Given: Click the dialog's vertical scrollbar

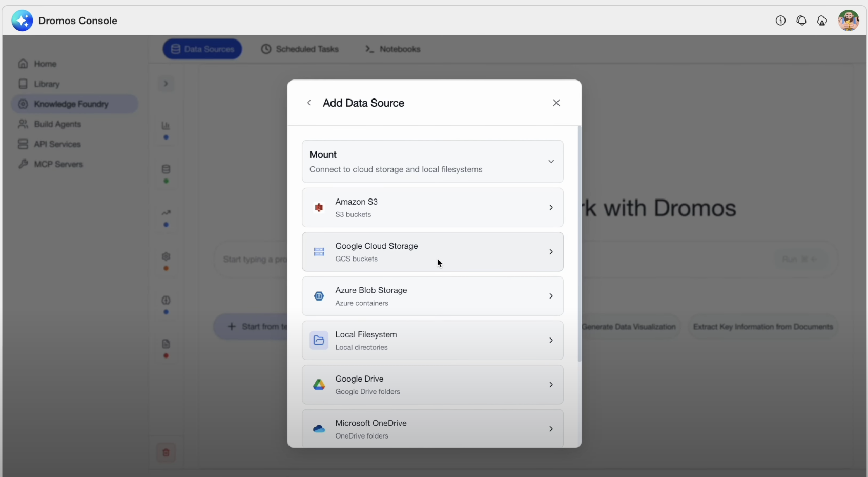Looking at the screenshot, I should 579,244.
